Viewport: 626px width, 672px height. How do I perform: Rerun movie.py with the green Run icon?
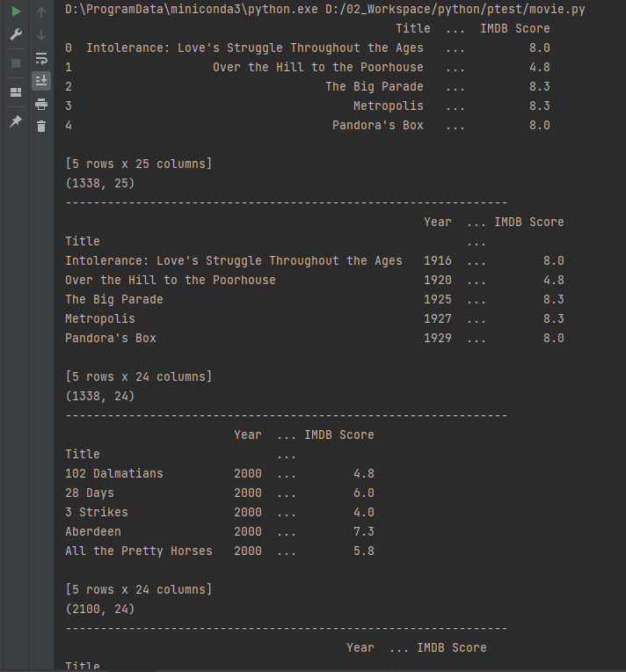click(x=16, y=11)
